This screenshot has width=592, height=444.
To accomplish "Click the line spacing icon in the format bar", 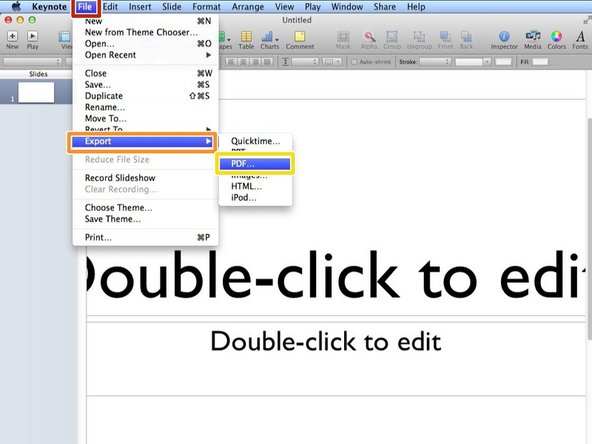I will (x=285, y=62).
